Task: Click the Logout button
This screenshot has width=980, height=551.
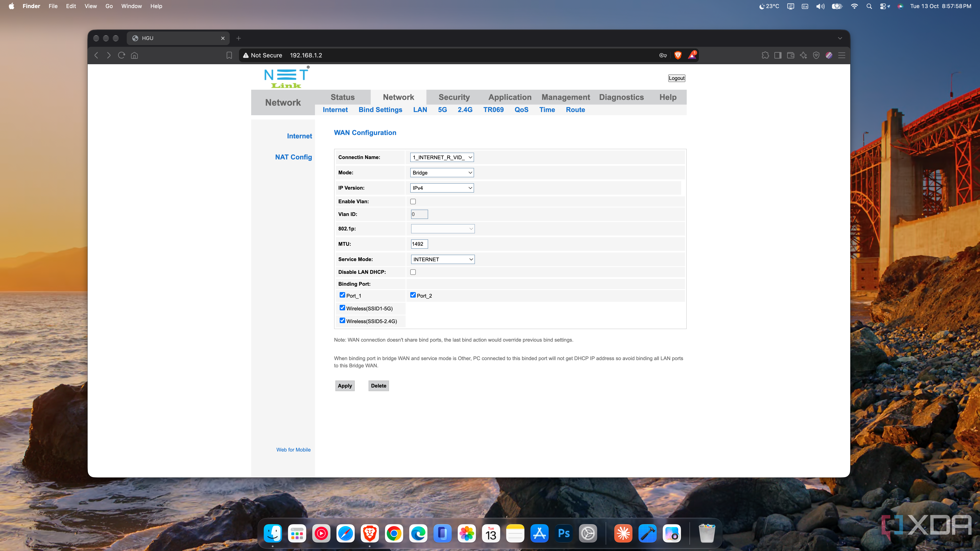Action: click(x=677, y=78)
